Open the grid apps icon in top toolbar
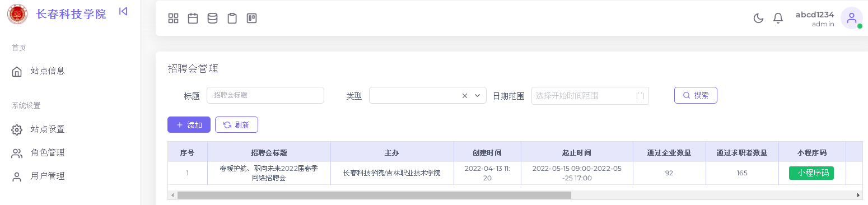This screenshot has width=868, height=205. tap(174, 18)
